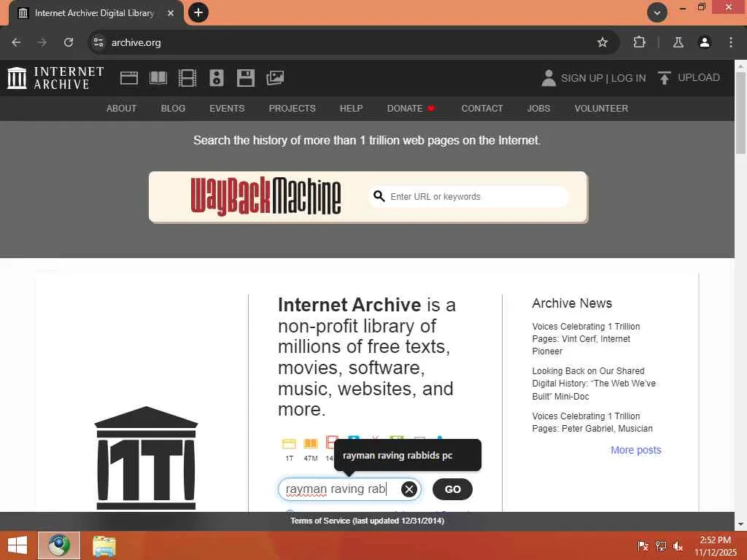Image resolution: width=747 pixels, height=560 pixels.
Task: Open the tab search dropdown arrow
Action: click(x=657, y=12)
